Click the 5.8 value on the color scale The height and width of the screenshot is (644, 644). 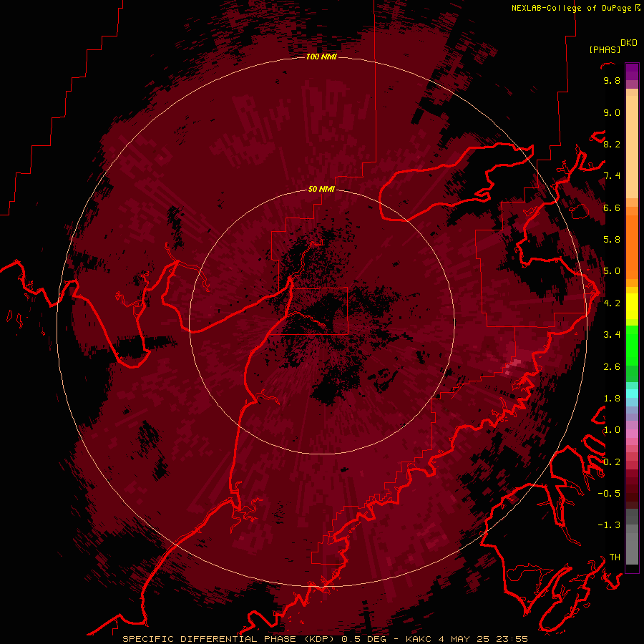(612, 239)
